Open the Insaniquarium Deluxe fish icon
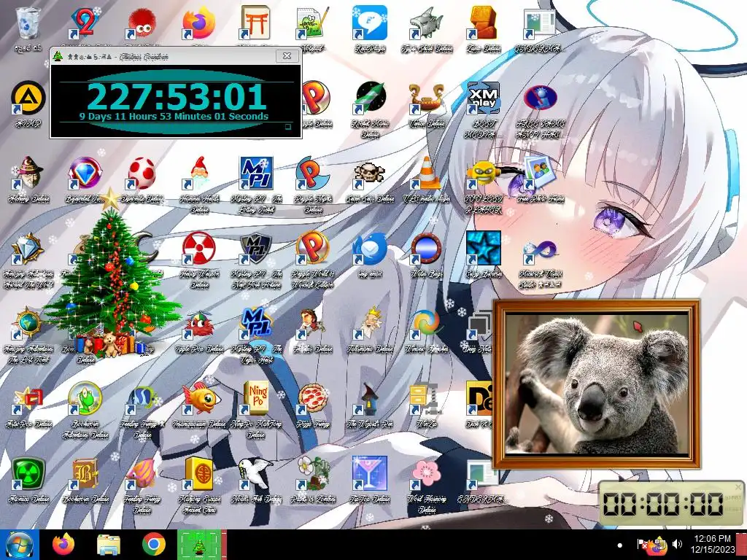 [198, 399]
